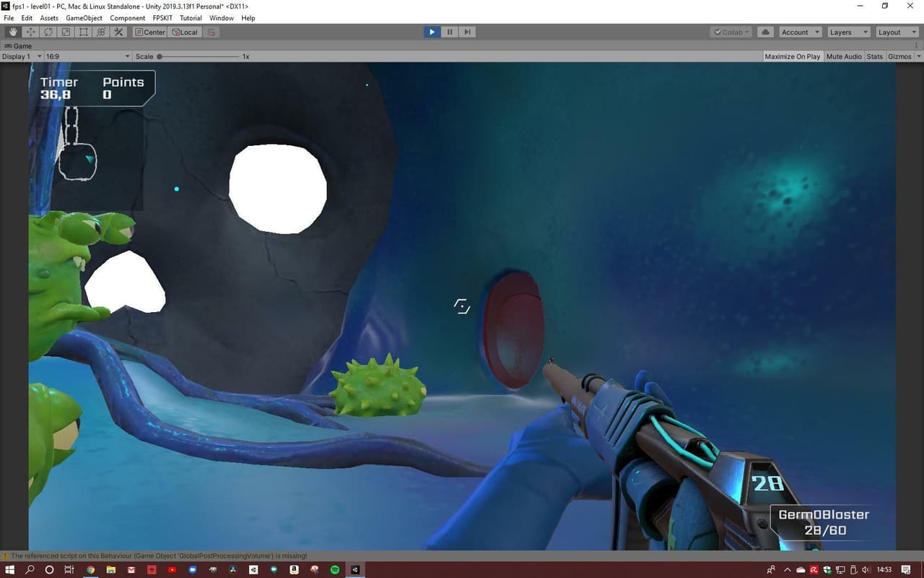Viewport: 924px width, 578px height.
Task: Select the Rect Transform tool
Action: [x=84, y=32]
